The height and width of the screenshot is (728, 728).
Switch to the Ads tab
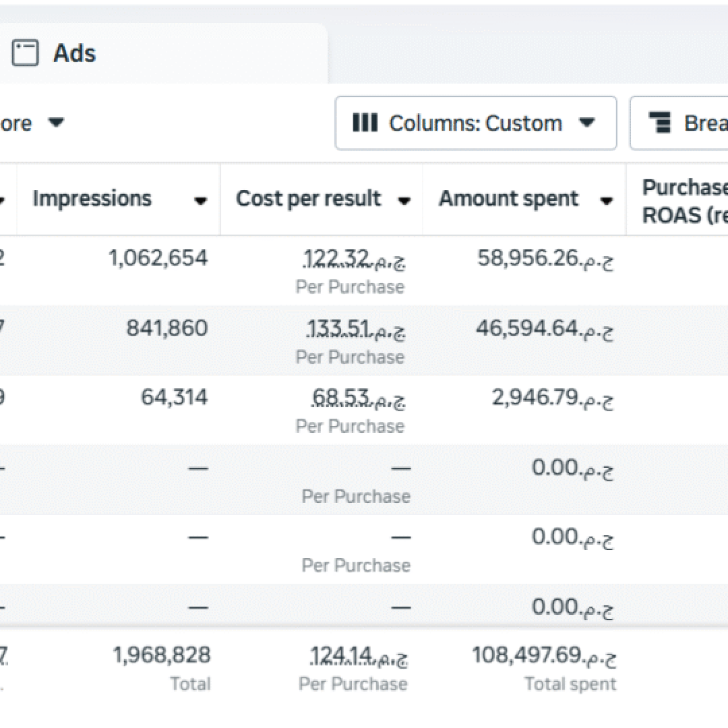point(74,52)
